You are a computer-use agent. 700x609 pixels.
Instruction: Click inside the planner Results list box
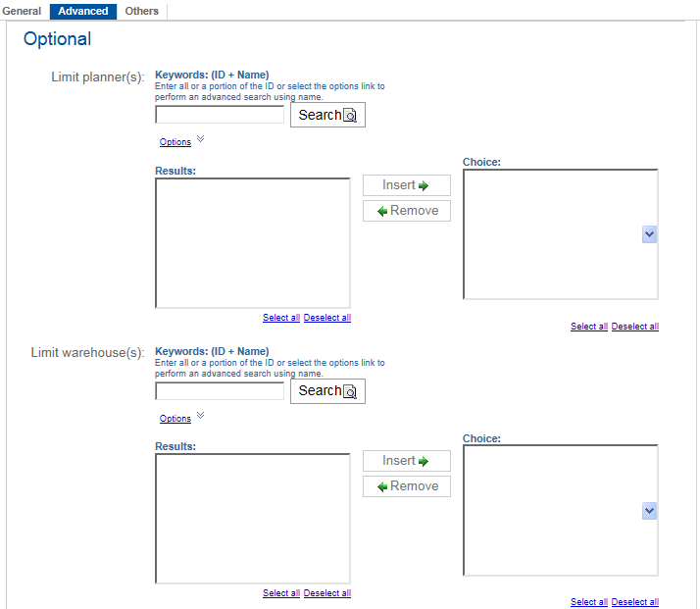click(252, 242)
